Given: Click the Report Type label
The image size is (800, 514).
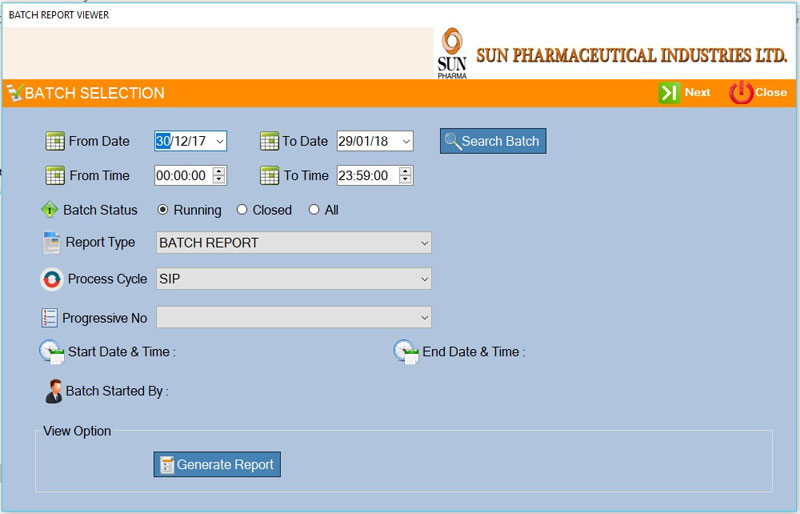Looking at the screenshot, I should [x=100, y=242].
